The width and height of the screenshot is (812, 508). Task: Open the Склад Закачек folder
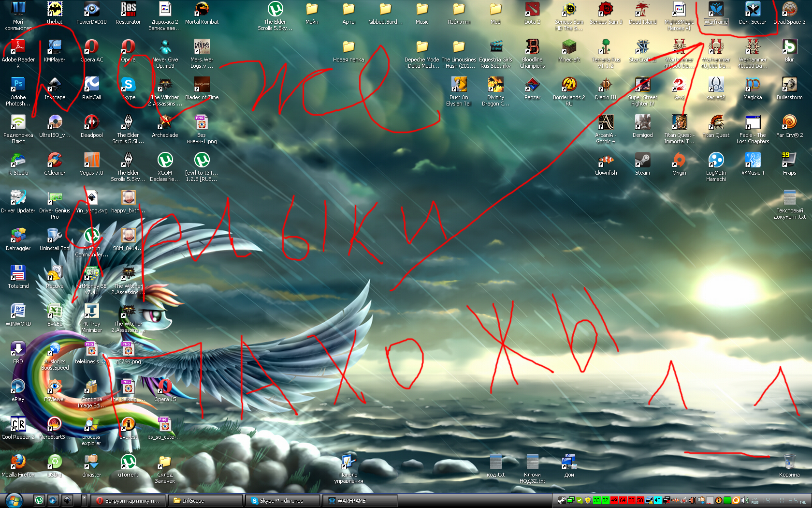click(165, 469)
